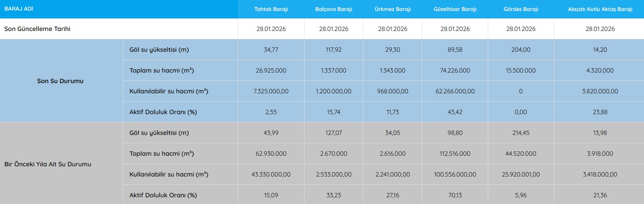Select the Son Su Durumu group label
Image resolution: width=644 pixels, height=204 pixels.
click(x=60, y=81)
